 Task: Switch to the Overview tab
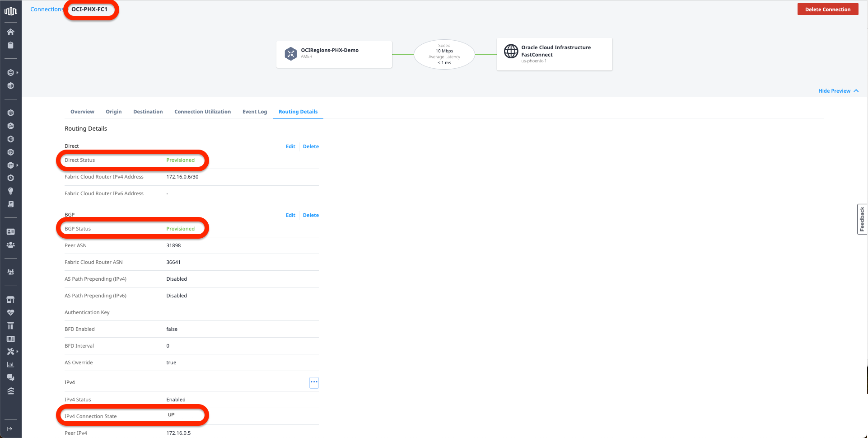(82, 112)
